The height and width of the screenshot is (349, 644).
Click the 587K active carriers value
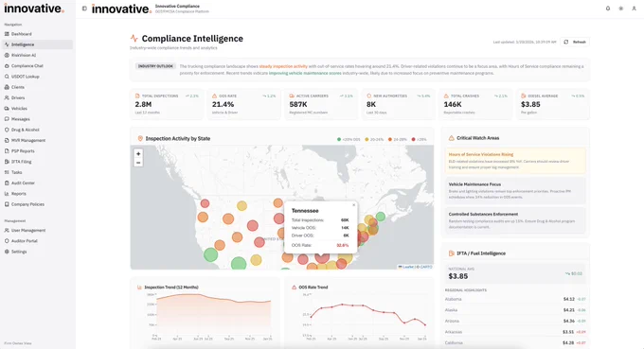click(298, 105)
